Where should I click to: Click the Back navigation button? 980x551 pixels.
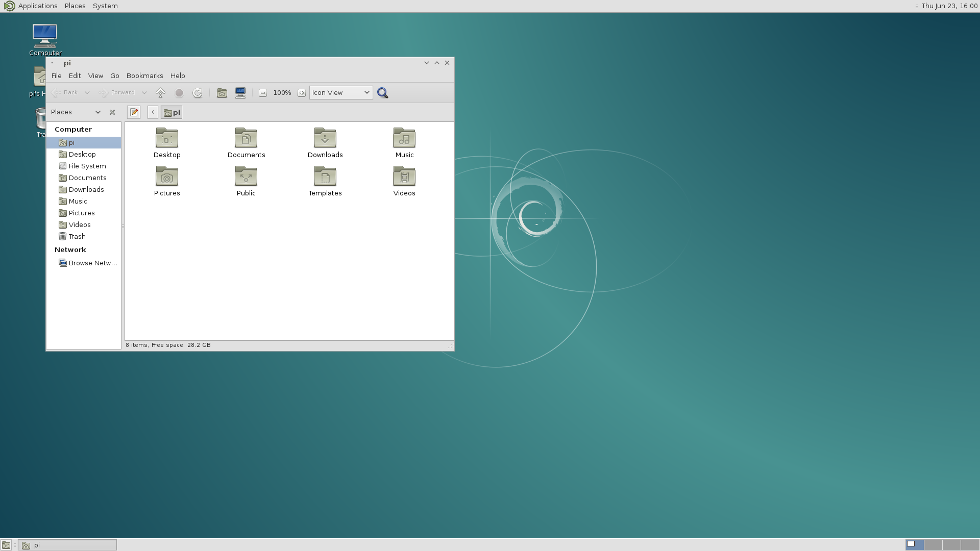click(x=65, y=93)
